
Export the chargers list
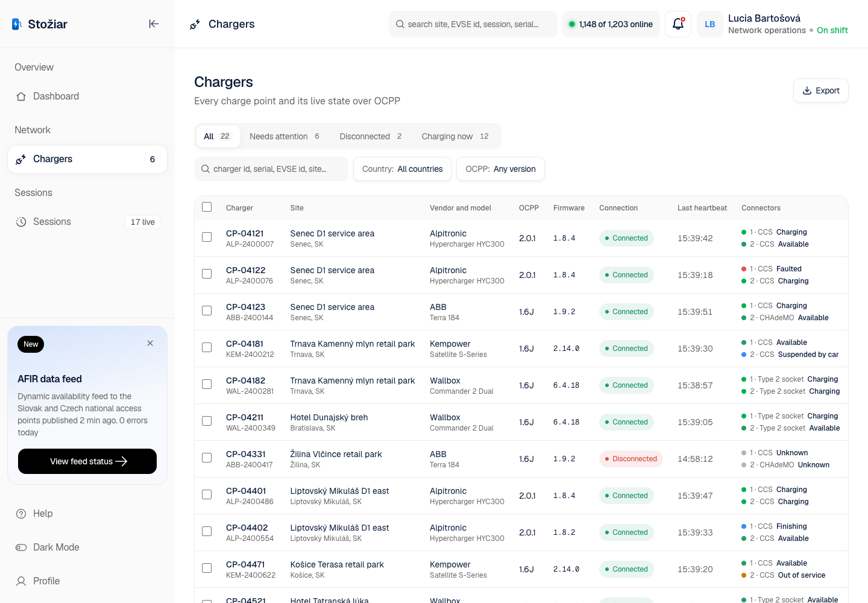tap(821, 90)
